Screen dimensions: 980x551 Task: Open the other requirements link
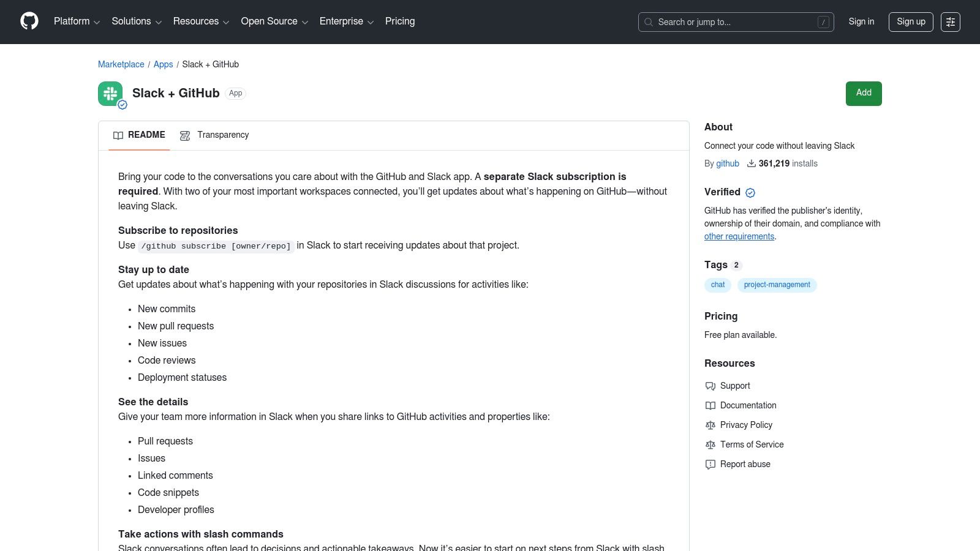coord(739,236)
